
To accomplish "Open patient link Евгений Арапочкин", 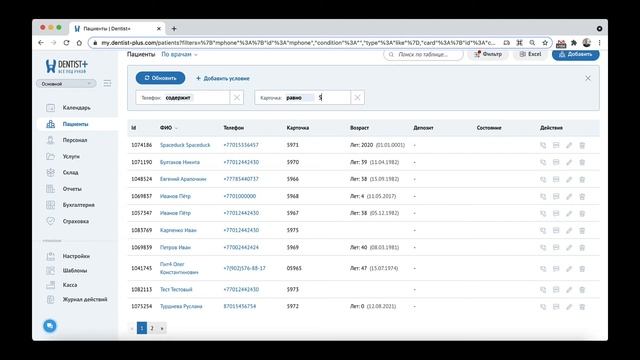I will click(183, 179).
